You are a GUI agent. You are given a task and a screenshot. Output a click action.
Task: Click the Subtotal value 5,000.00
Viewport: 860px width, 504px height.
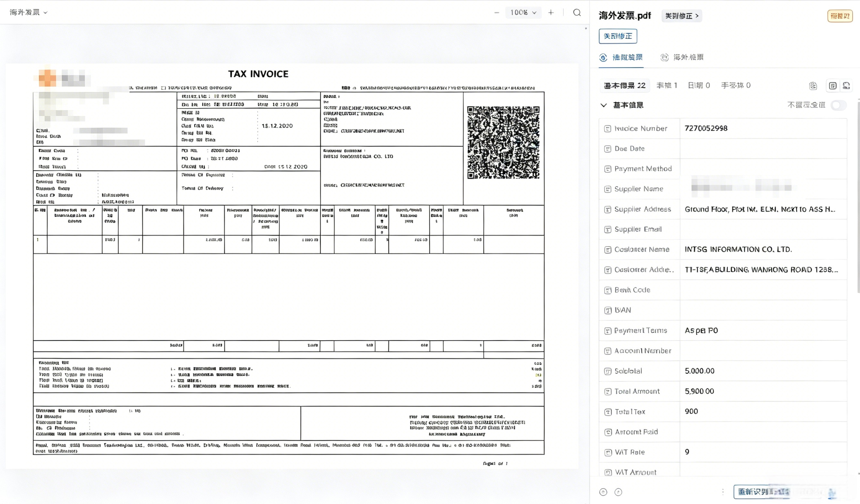click(x=699, y=371)
